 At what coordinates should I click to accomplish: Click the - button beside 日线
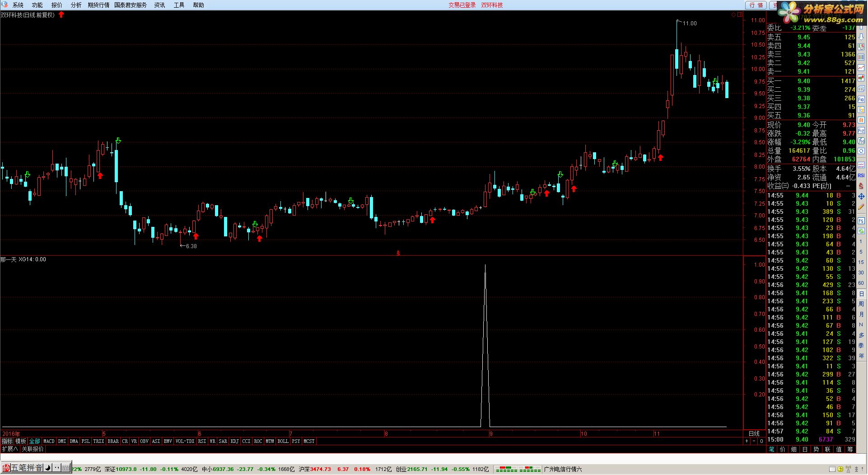click(754, 441)
